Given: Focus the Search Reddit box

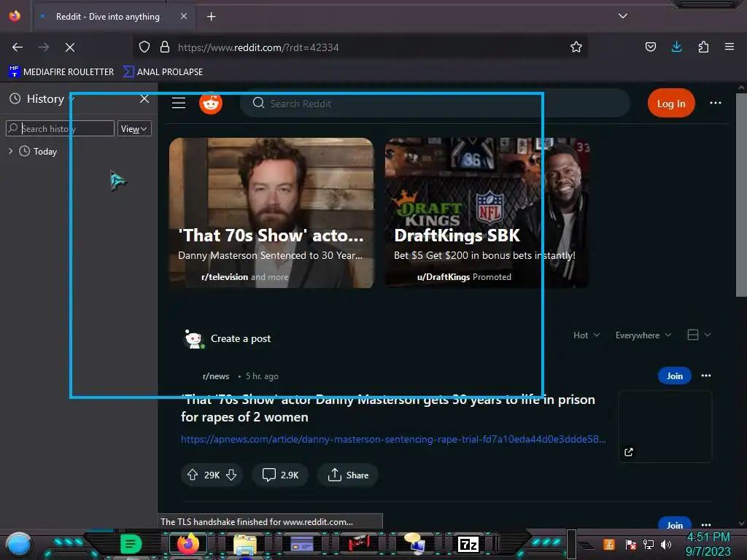Looking at the screenshot, I should point(436,104).
